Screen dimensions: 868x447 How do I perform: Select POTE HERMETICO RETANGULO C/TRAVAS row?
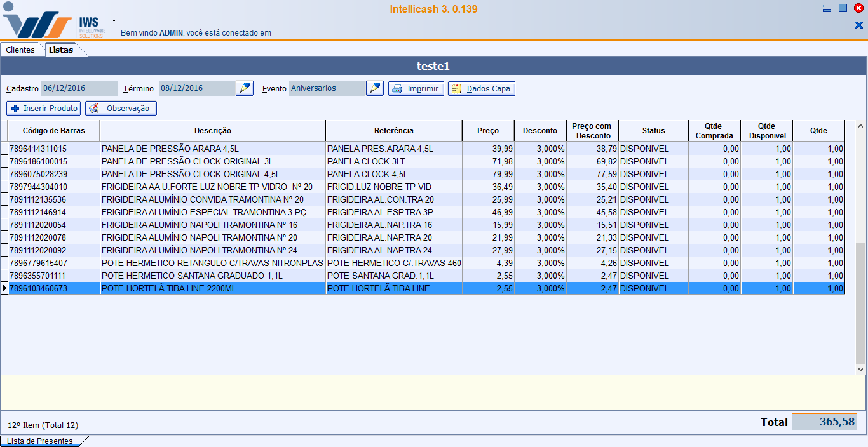(426, 263)
